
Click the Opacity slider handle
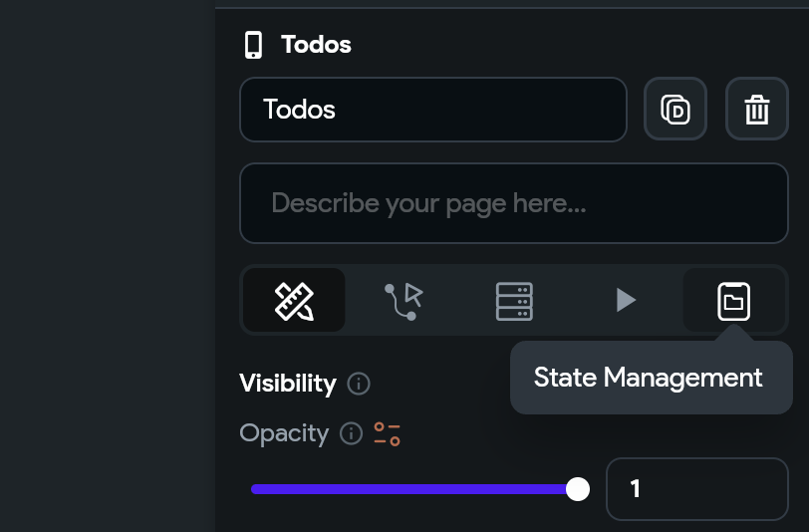[577, 488]
